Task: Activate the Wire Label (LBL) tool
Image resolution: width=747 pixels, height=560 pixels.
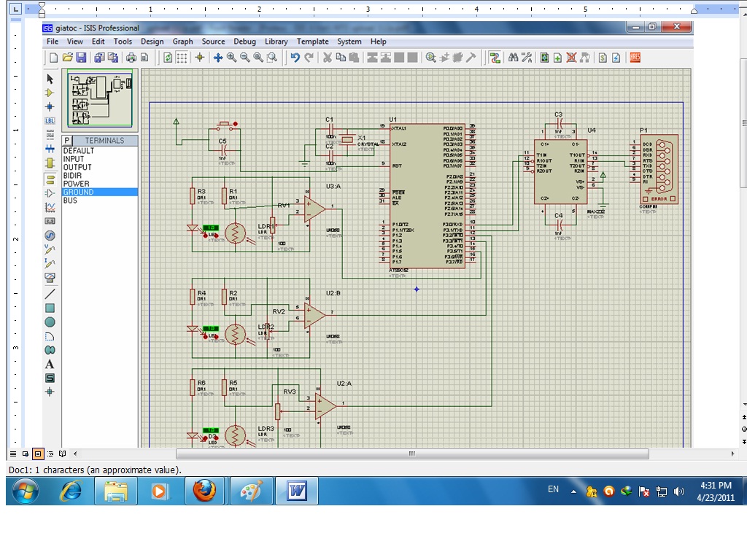Action: 50,120
